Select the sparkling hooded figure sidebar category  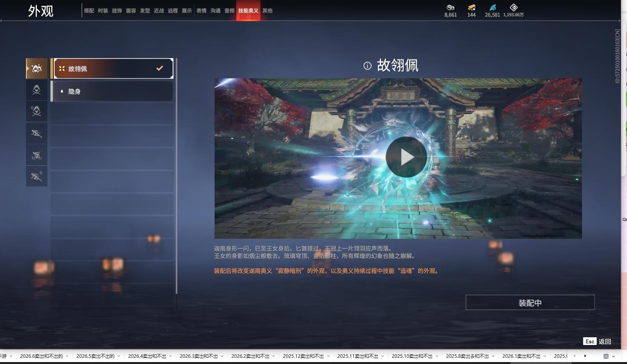click(36, 69)
